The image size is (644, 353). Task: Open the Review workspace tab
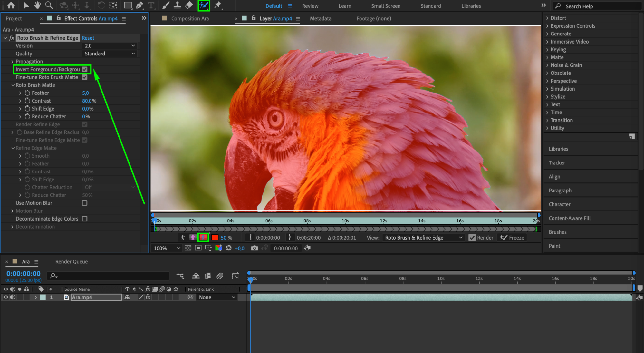[309, 6]
